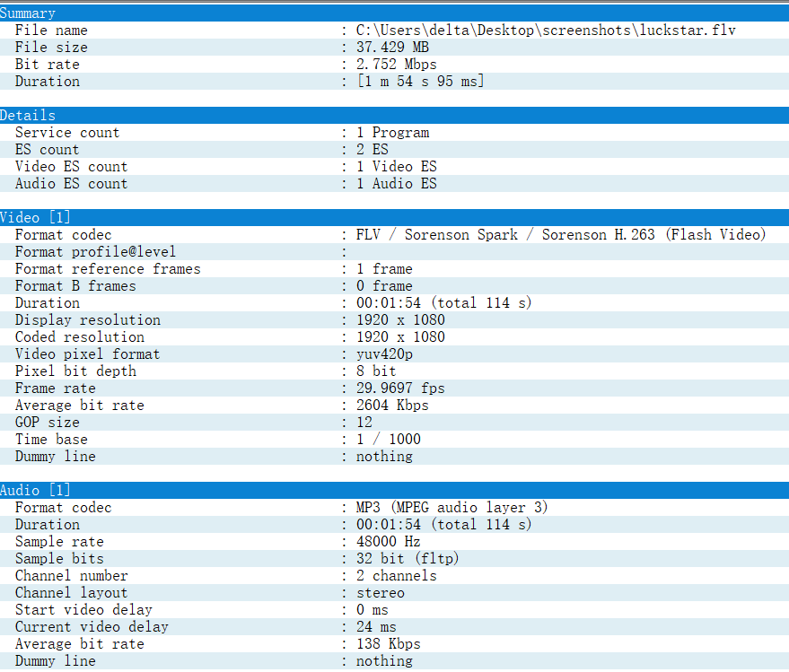Click the Service count row
The height and width of the screenshot is (672, 789).
click(67, 133)
